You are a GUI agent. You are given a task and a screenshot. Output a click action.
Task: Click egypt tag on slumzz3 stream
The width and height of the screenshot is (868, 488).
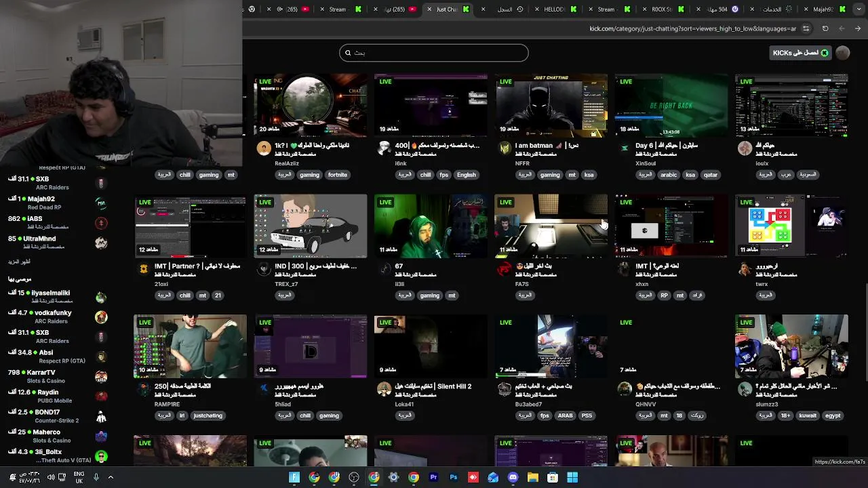(x=833, y=415)
